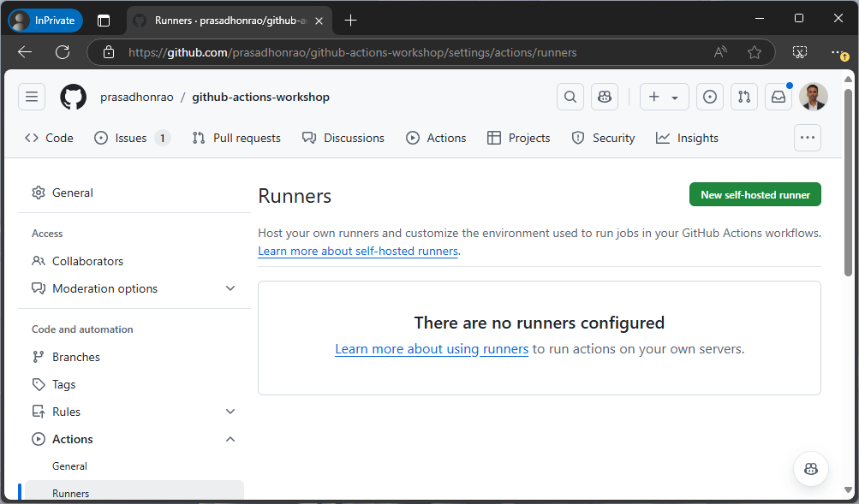View the Insights tab
Viewport: 859px width, 504px height.
687,138
